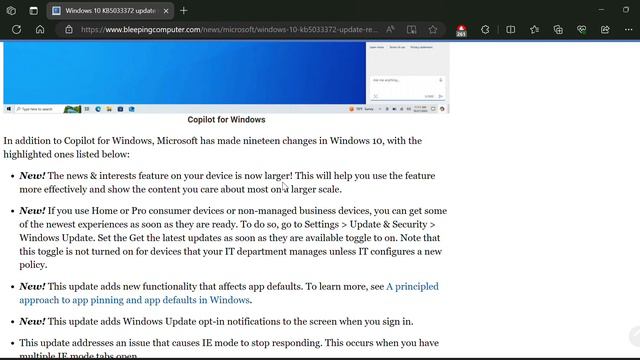Screen dimensions: 640x360
Task: Refresh the page with the reload icon
Action: click(x=16, y=29)
